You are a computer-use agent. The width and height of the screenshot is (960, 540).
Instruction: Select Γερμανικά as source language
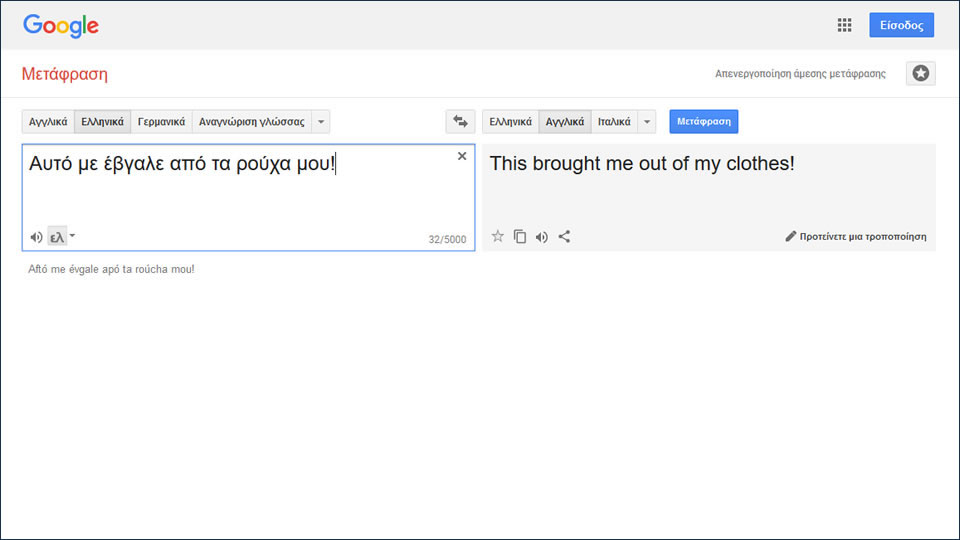(x=161, y=121)
